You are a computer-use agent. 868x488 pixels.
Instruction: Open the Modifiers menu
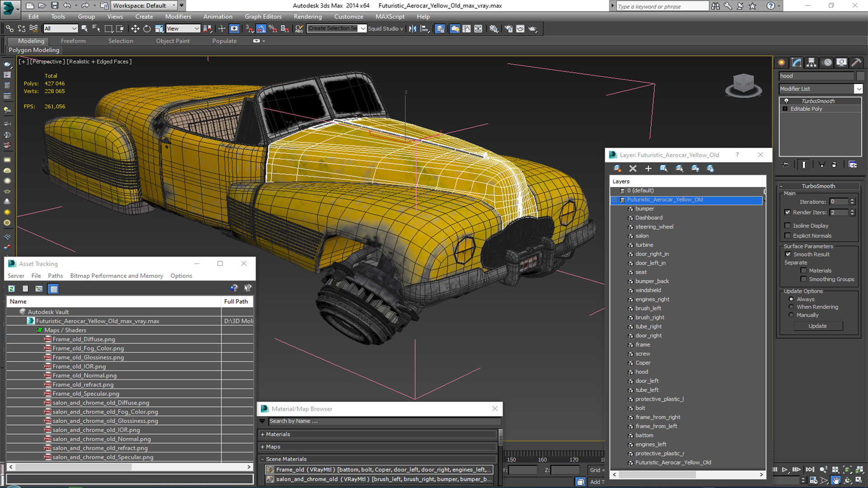pyautogui.click(x=178, y=17)
